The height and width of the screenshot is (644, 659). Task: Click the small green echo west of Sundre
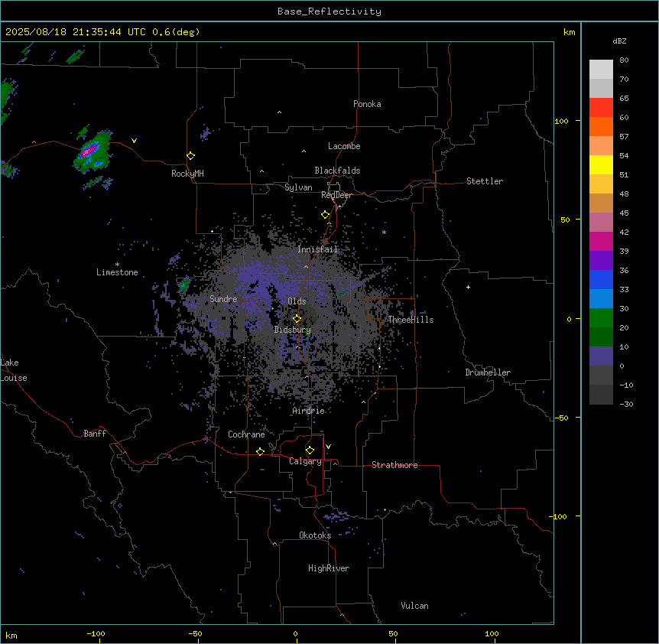[183, 286]
